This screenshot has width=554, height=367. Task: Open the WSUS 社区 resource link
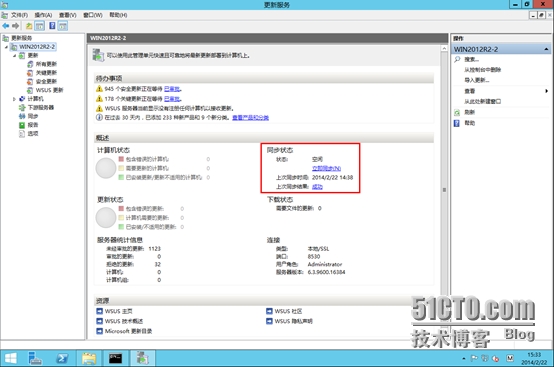tap(288, 311)
